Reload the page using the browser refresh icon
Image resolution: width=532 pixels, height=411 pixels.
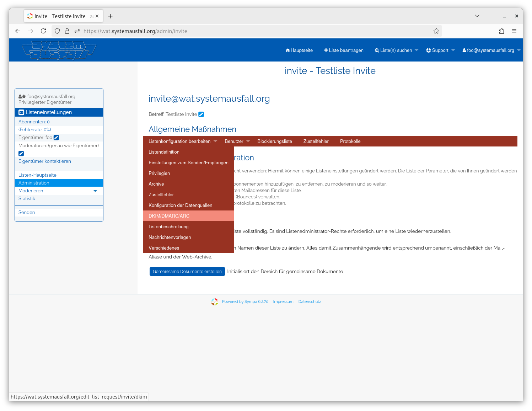point(43,31)
